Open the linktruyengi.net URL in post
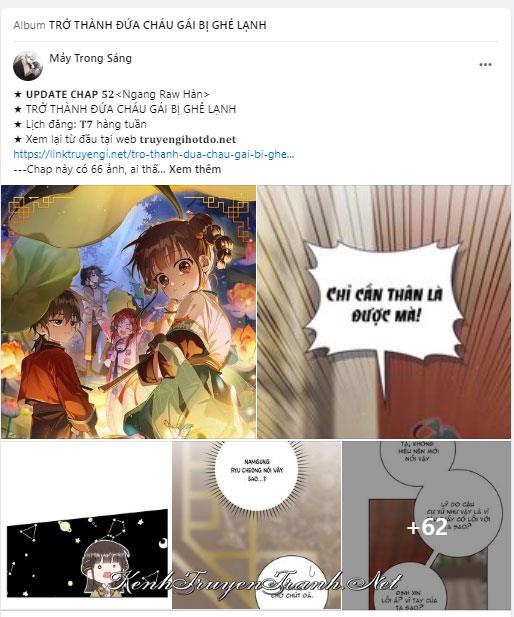The height and width of the screenshot is (617, 514). 154,154
